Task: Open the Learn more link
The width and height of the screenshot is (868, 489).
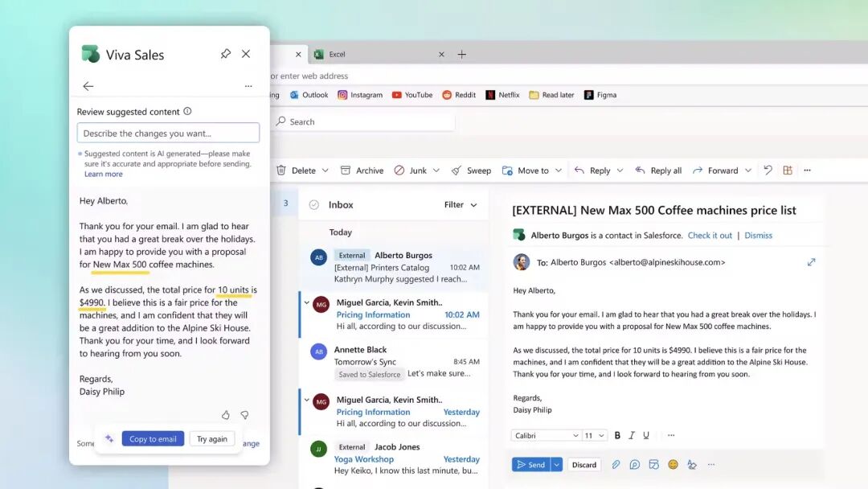Action: pos(104,174)
